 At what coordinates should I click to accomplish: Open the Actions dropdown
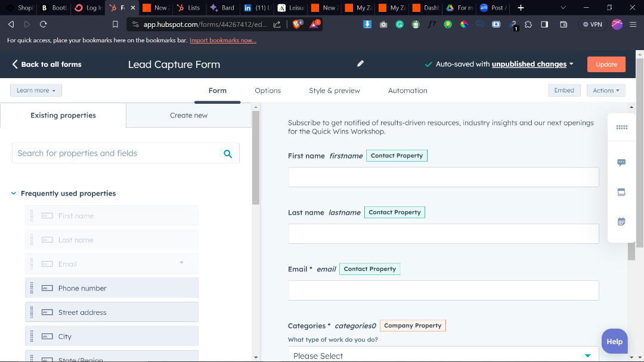click(x=606, y=91)
